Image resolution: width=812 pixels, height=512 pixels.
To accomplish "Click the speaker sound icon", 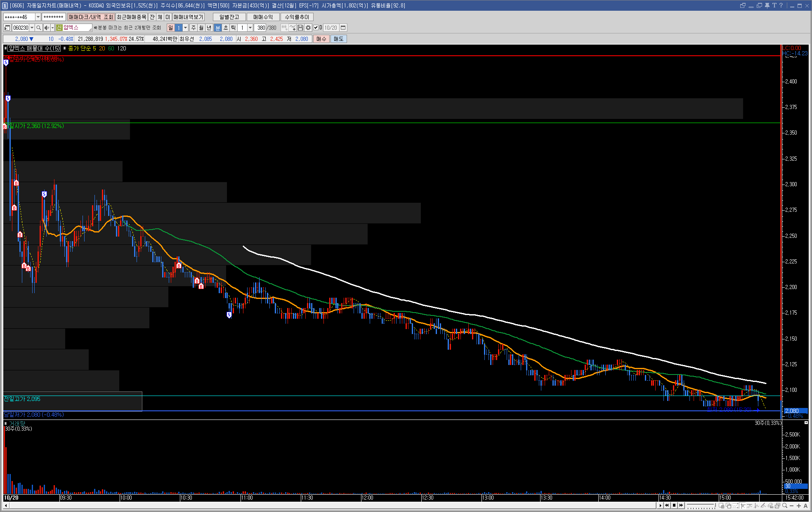I will click(x=47, y=28).
